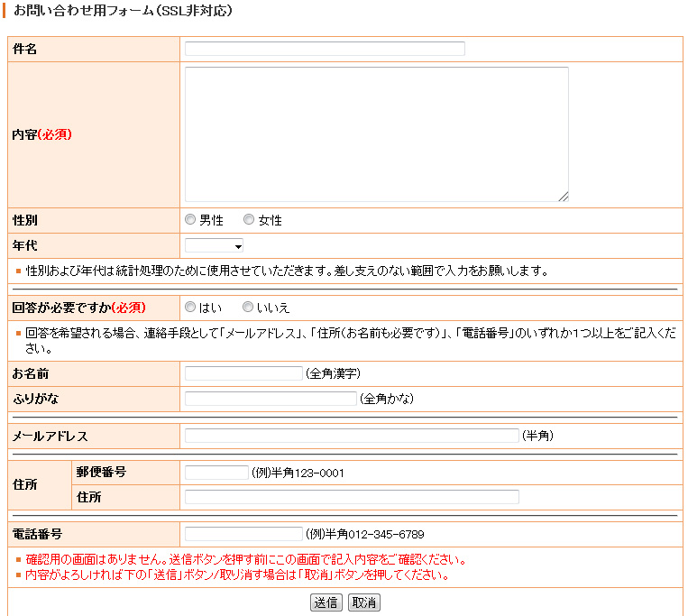The width and height of the screenshot is (688, 616).
Task: Click the 男性 label text
Action: click(x=212, y=220)
